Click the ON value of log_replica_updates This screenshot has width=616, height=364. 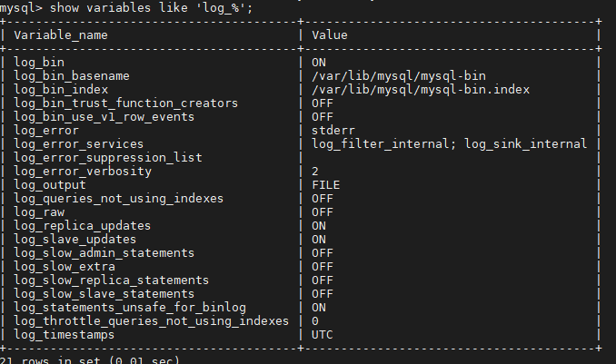click(x=319, y=226)
